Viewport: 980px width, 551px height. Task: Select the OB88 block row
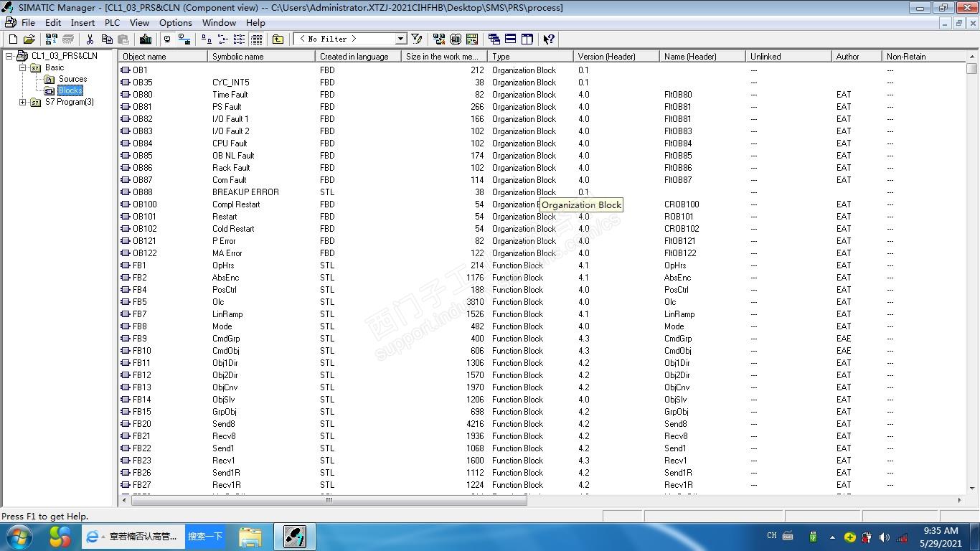(542, 192)
